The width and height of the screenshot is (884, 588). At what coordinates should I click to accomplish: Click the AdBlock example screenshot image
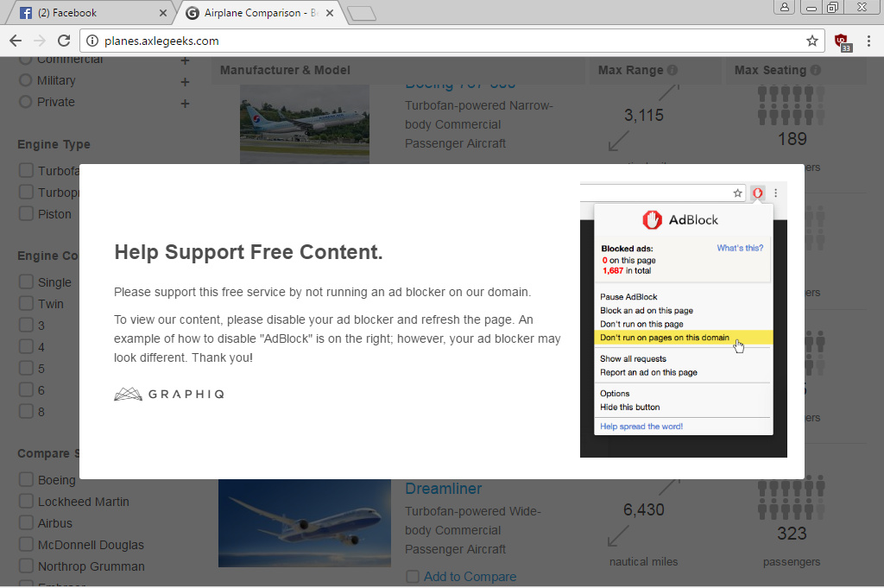684,319
